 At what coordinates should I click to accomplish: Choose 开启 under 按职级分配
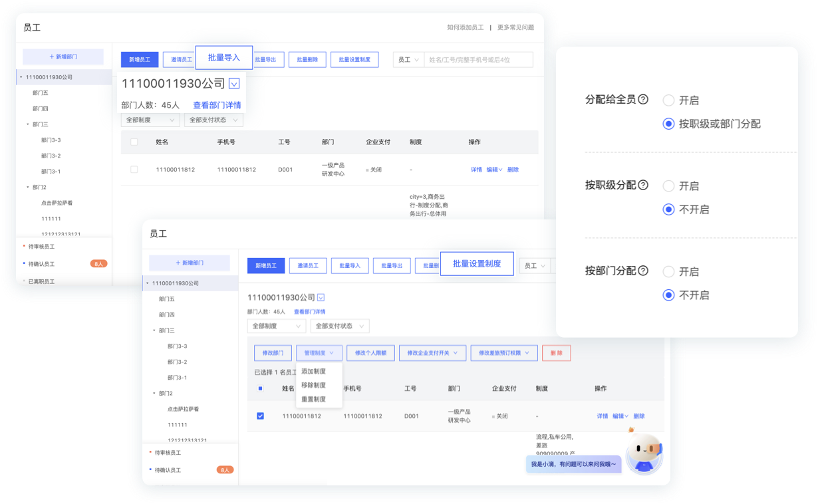point(668,186)
